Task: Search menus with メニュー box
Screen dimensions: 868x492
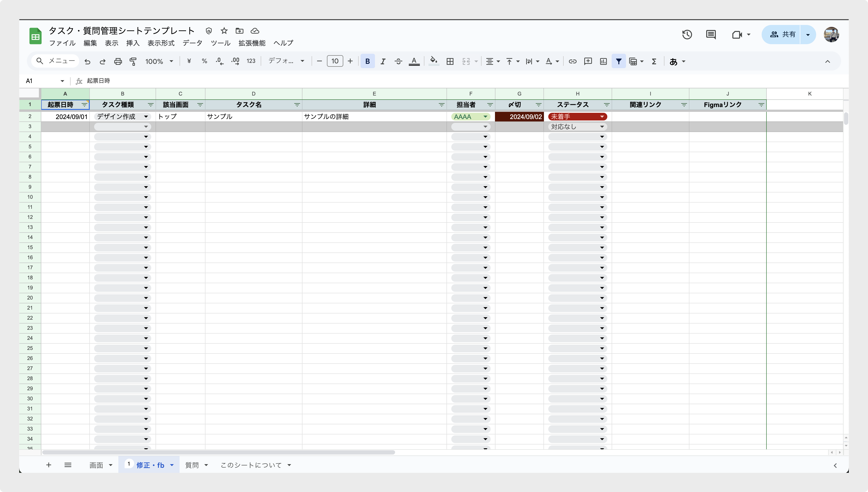Action: coord(55,61)
